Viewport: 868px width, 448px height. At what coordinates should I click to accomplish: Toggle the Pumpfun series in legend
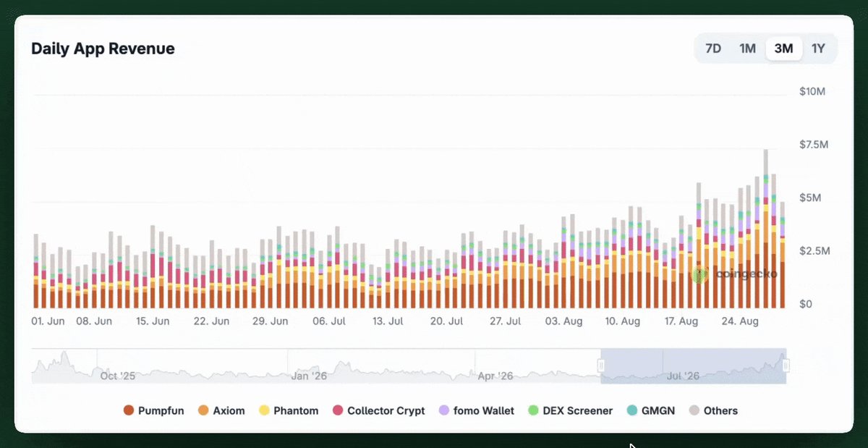click(x=153, y=410)
